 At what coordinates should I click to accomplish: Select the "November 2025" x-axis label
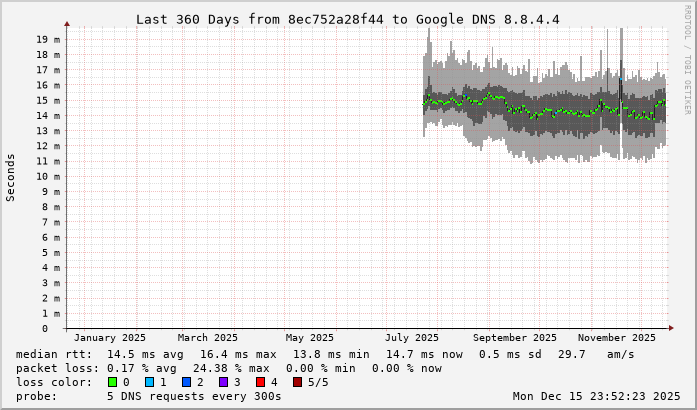pyautogui.click(x=617, y=338)
